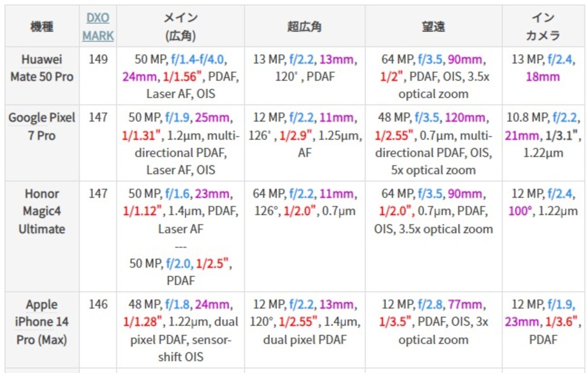Screen dimensions: 588x373
Task: Click the Huawei Mate 50 Pro model name
Action: click(x=42, y=68)
